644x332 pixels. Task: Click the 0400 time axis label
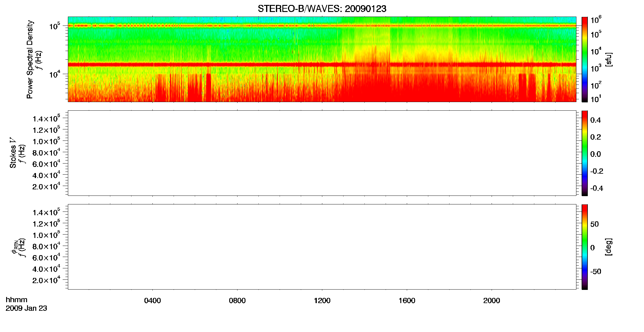(x=152, y=301)
